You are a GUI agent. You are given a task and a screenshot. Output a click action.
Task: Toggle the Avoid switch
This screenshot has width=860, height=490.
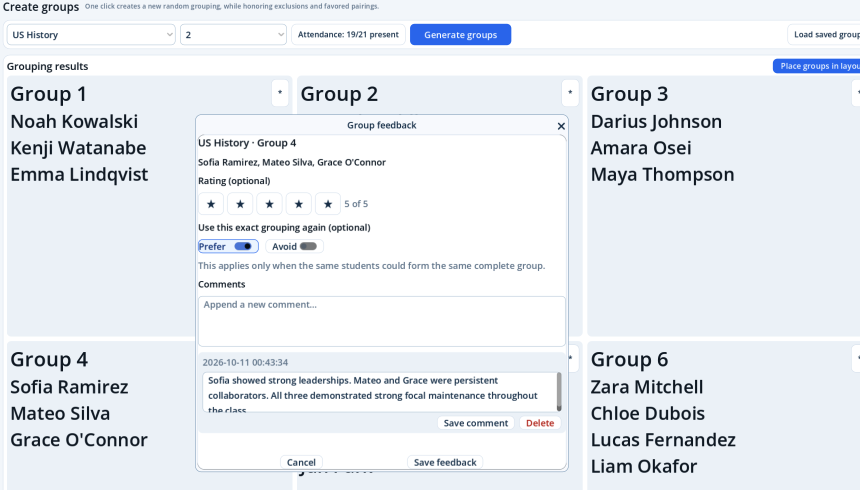click(x=308, y=246)
